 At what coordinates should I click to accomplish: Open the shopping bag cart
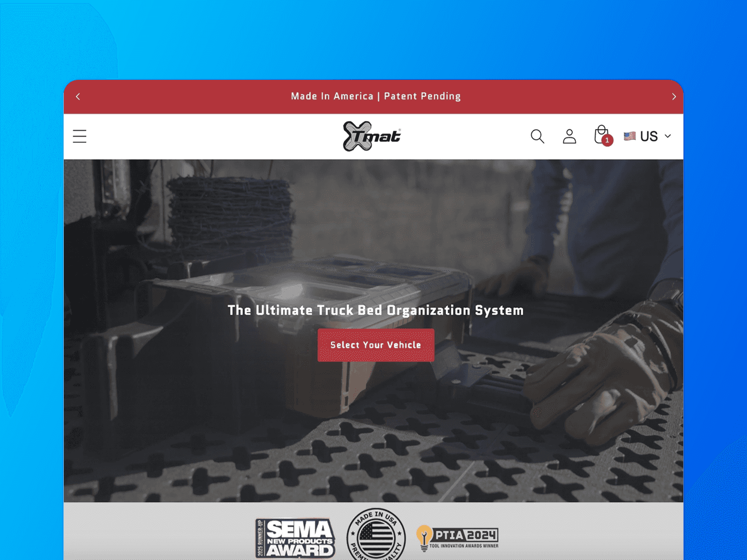point(602,135)
